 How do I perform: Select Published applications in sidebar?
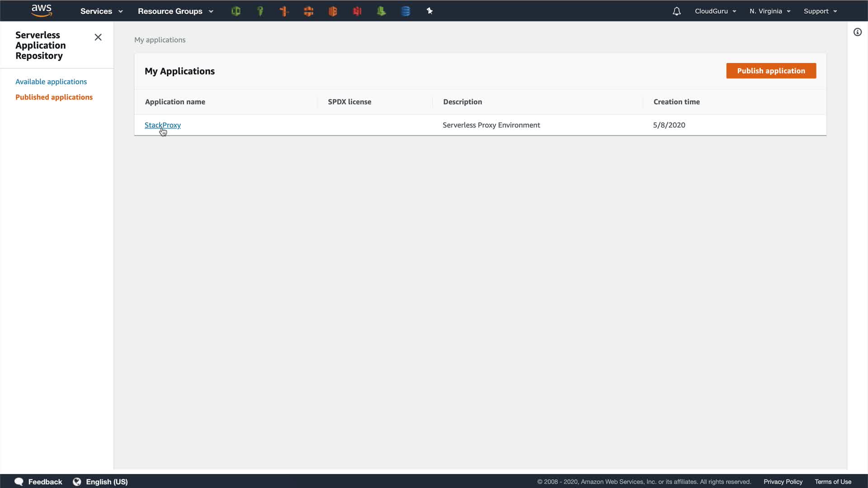54,97
